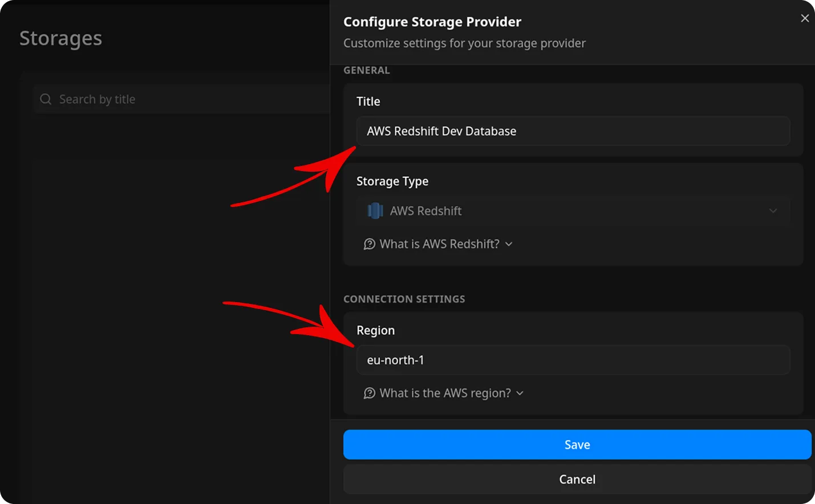815x504 pixels.
Task: Click the help icon beside "What is the AWS region?"
Action: [370, 393]
